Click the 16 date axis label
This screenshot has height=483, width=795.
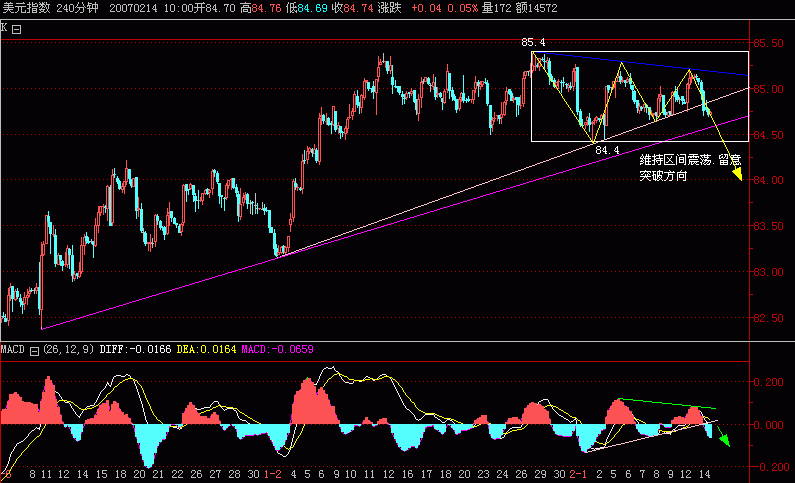tap(407, 474)
